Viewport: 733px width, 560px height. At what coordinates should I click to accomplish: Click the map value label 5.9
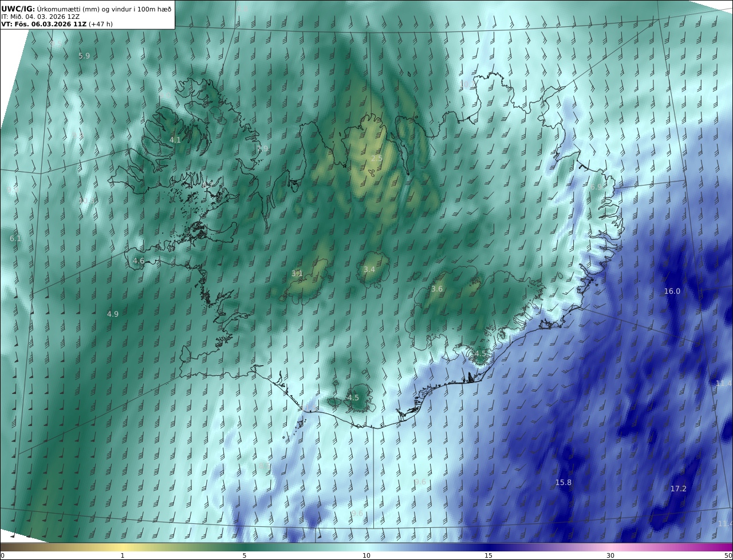[84, 56]
